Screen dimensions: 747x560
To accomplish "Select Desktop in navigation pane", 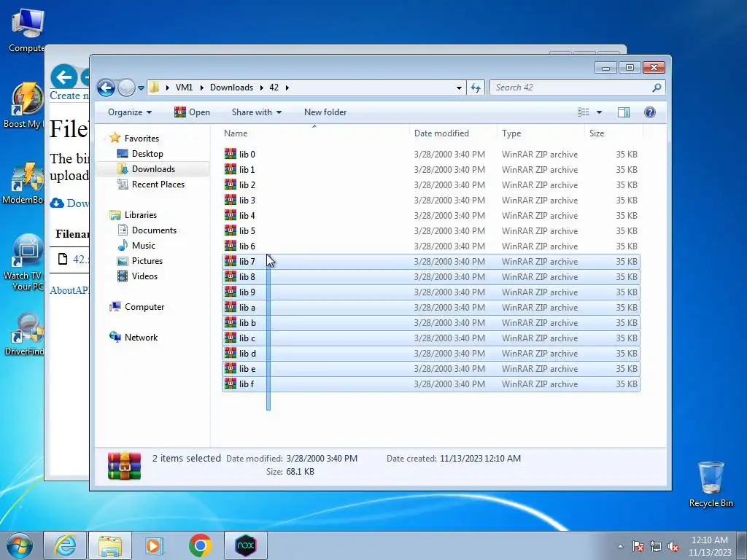I will click(147, 154).
